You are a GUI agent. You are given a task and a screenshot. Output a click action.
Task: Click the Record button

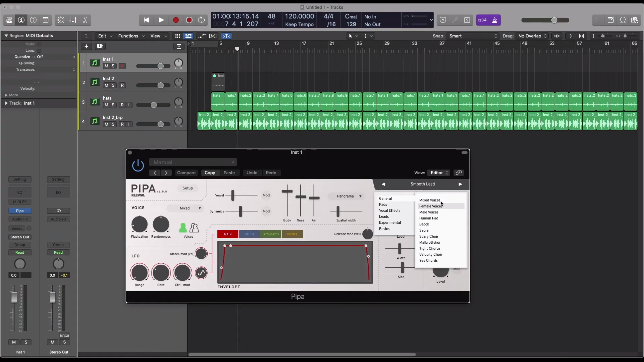tap(176, 20)
